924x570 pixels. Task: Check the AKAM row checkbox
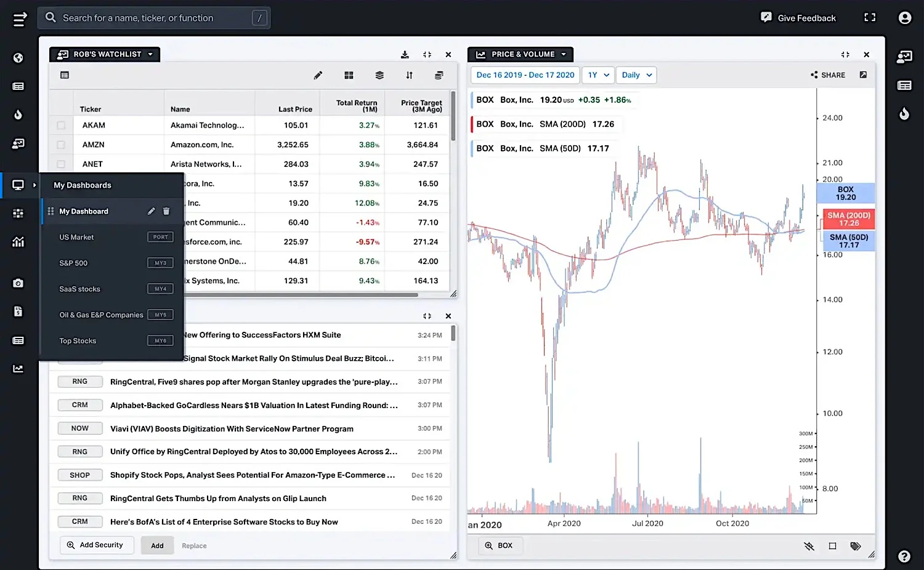(x=61, y=125)
